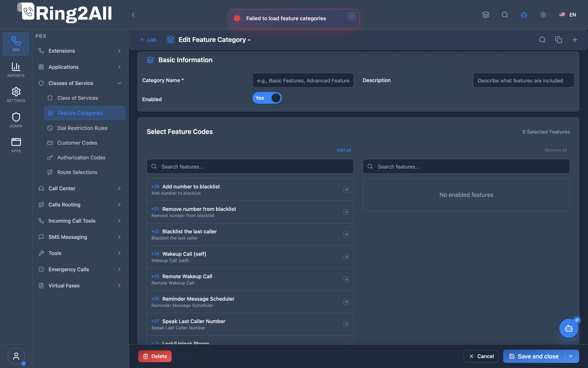Add feature *35 Remote Wakeup Call arrow
Image resolution: width=588 pixels, height=368 pixels.
346,279
